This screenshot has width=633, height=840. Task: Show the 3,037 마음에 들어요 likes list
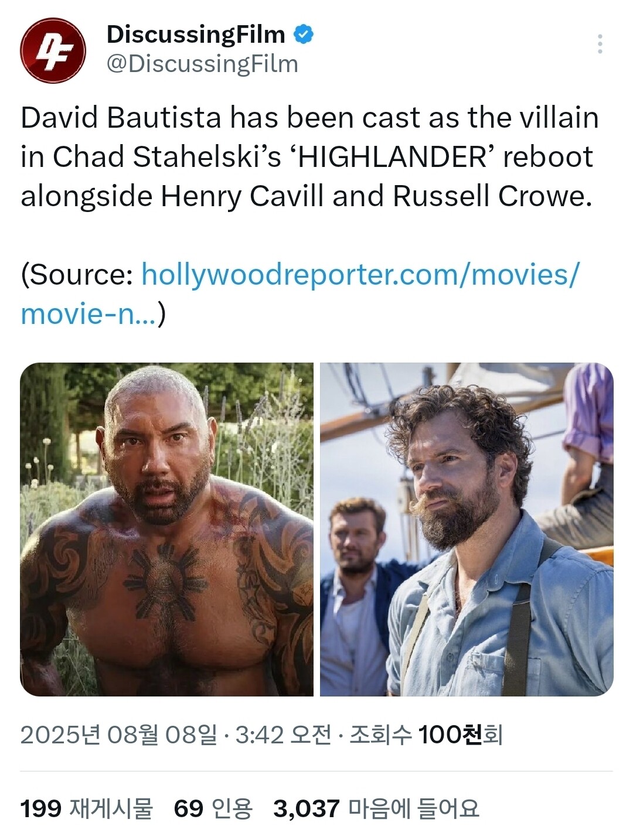[x=376, y=809]
